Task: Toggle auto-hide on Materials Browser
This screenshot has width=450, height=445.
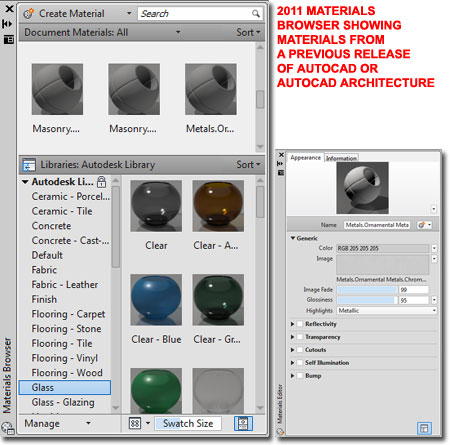Action: tap(7, 24)
